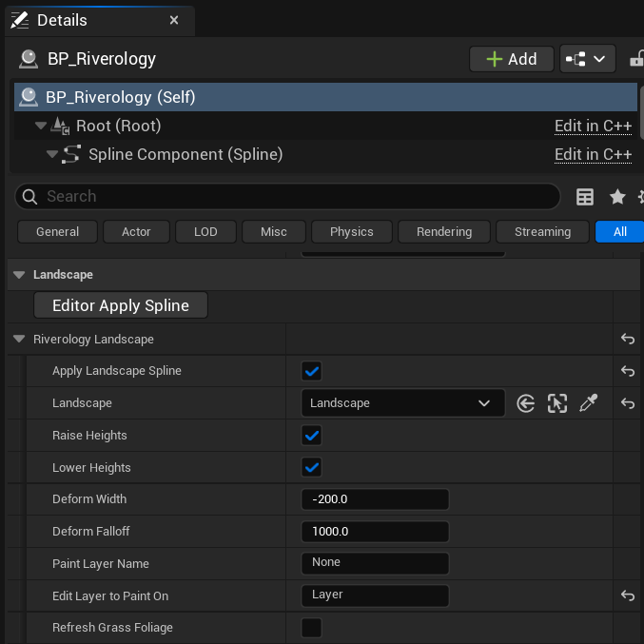This screenshot has height=644, width=644.
Task: Toggle the favorites star icon
Action: (617, 197)
